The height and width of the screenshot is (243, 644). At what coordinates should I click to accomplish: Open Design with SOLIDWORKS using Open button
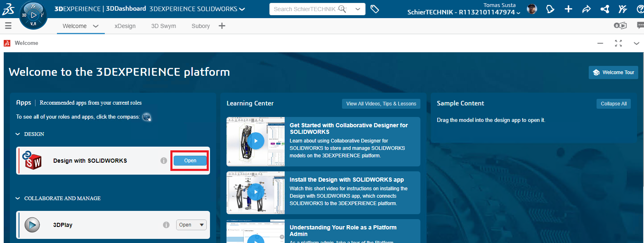tap(190, 161)
